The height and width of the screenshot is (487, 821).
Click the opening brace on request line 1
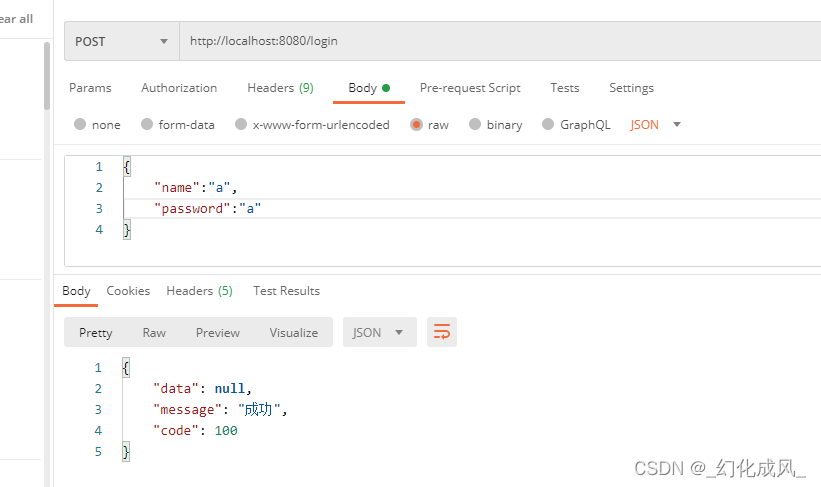tap(127, 167)
